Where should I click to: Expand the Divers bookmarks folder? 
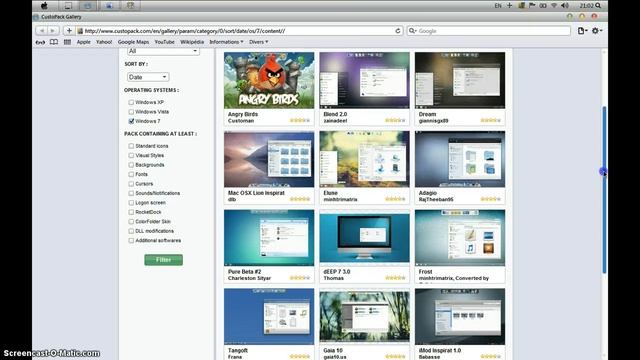point(258,42)
